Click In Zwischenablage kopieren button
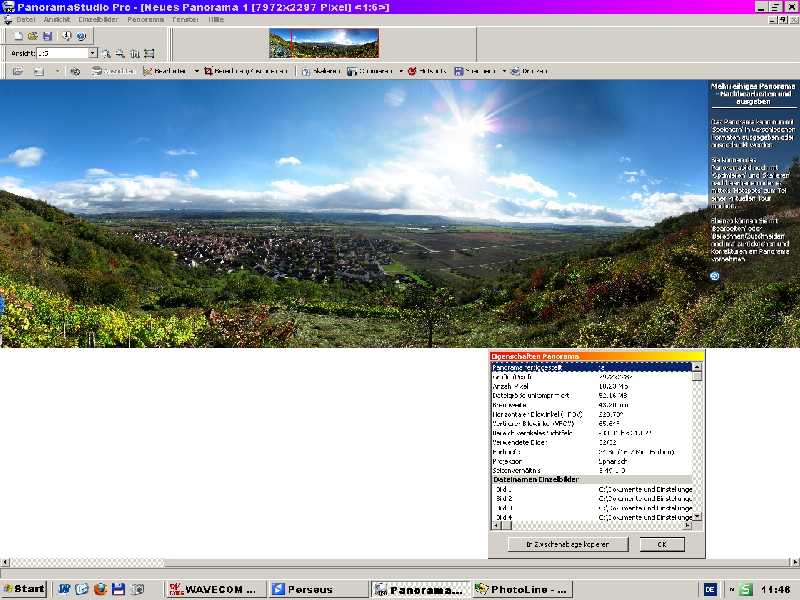800x600 pixels. click(567, 544)
